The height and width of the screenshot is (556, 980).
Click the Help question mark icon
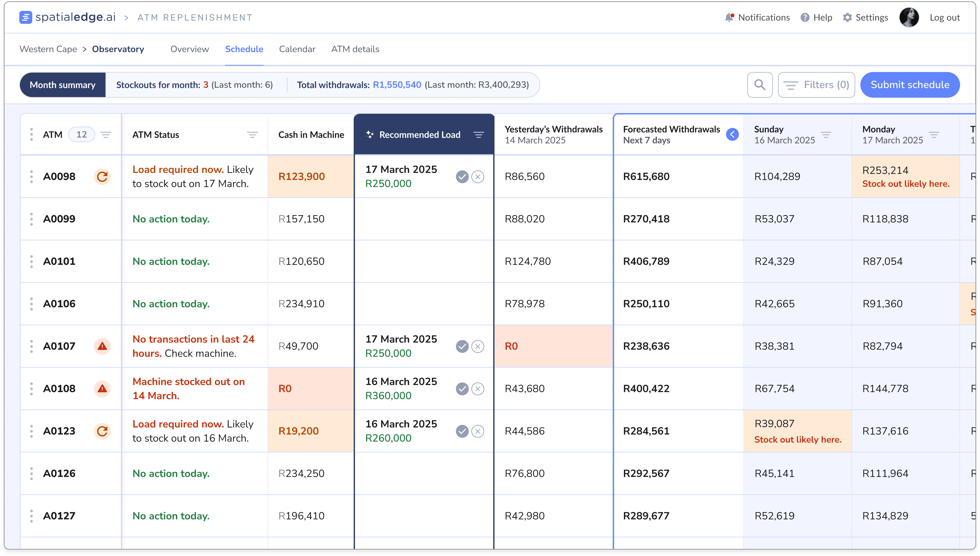tap(805, 18)
